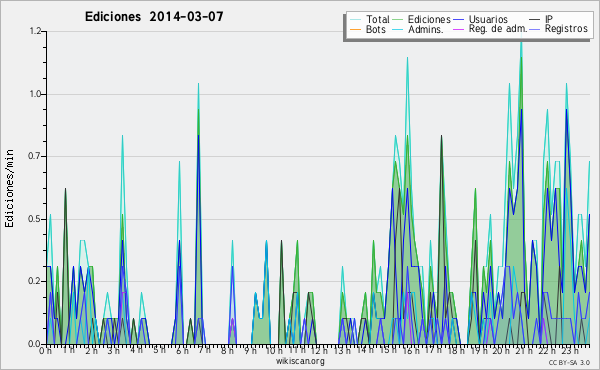Screen dimensions: 600x370
Task: Click the '21 h' x-axis label
Action: coord(523,351)
